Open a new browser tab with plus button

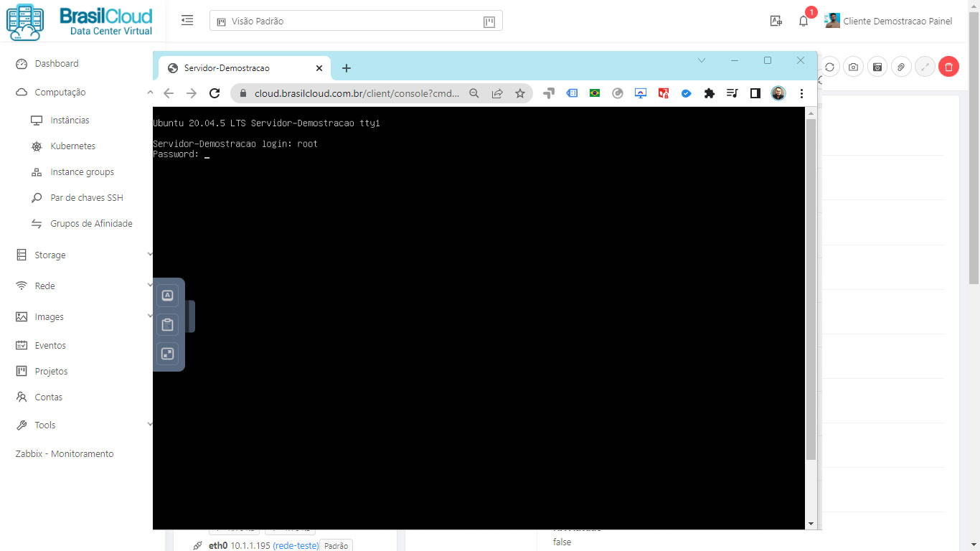pos(347,68)
